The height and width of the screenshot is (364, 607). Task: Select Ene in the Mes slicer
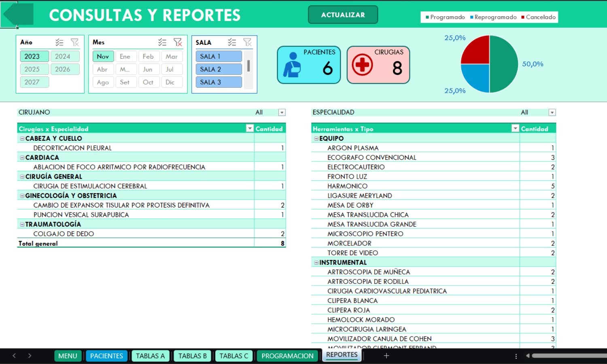pyautogui.click(x=126, y=56)
